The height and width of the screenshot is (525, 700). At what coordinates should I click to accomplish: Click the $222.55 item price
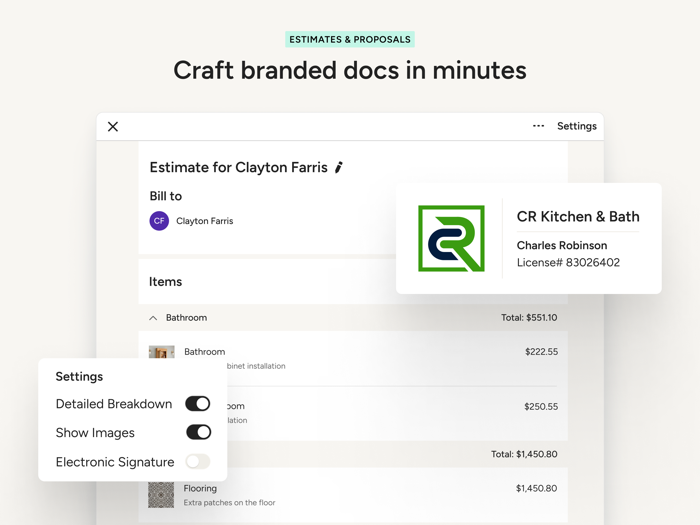[x=541, y=352]
